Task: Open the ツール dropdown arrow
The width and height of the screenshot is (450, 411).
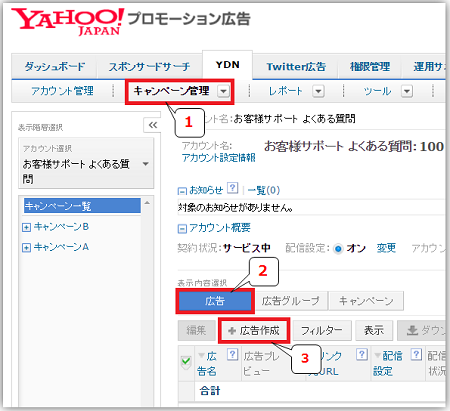Action: 407,91
